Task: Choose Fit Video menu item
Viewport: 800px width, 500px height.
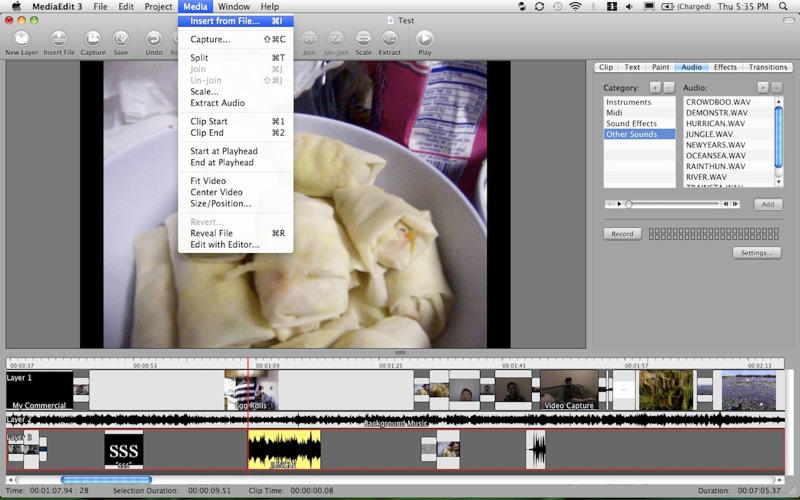Action: point(236,181)
